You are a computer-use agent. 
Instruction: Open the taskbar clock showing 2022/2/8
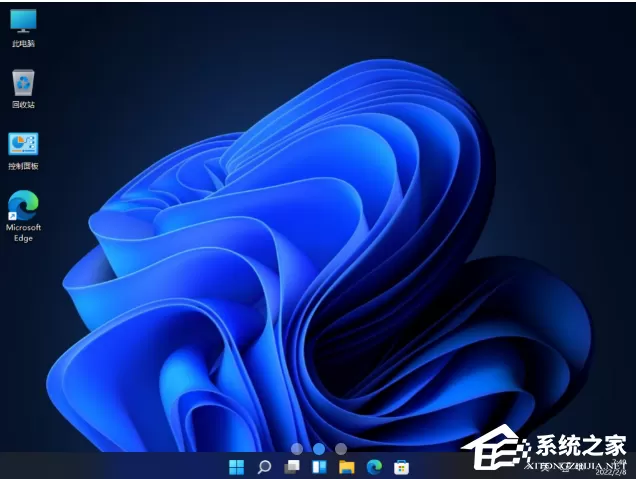612,468
